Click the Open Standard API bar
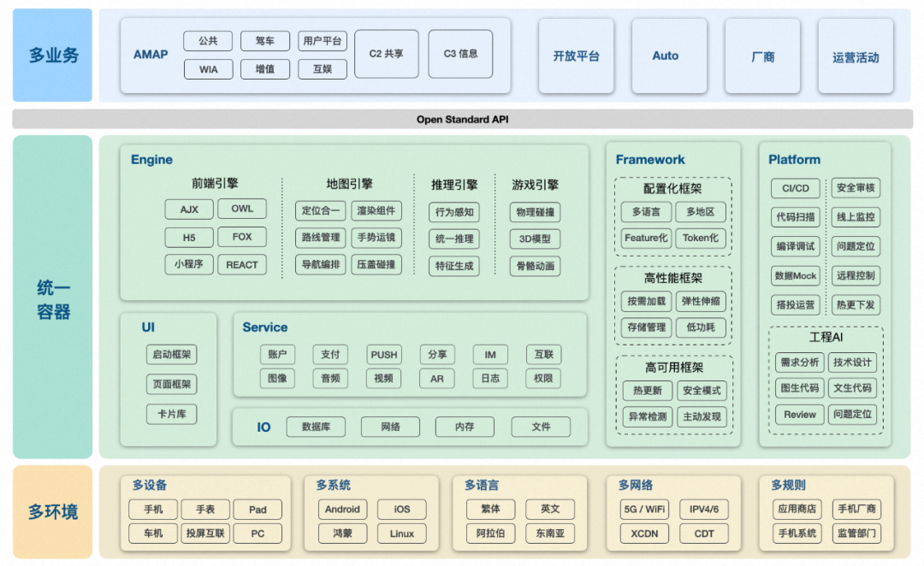924x566 pixels. click(x=462, y=120)
